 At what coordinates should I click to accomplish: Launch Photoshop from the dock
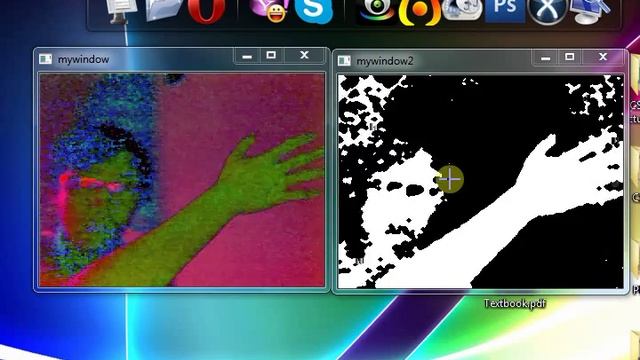(505, 11)
